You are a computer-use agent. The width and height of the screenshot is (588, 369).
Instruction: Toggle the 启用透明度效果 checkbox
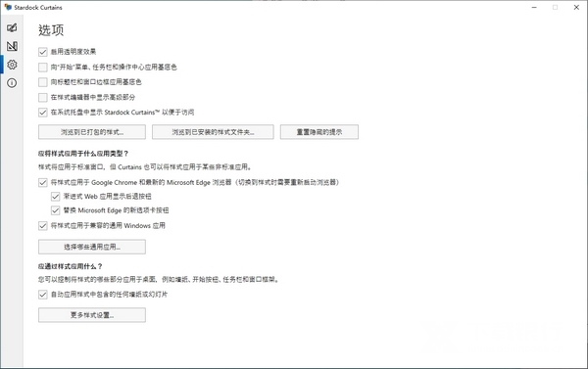point(43,52)
